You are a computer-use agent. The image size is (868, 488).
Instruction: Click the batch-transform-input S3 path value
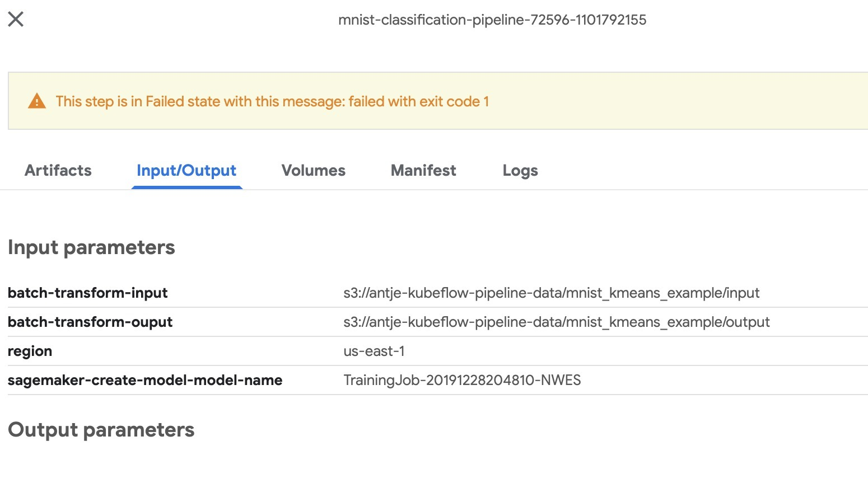click(x=552, y=293)
